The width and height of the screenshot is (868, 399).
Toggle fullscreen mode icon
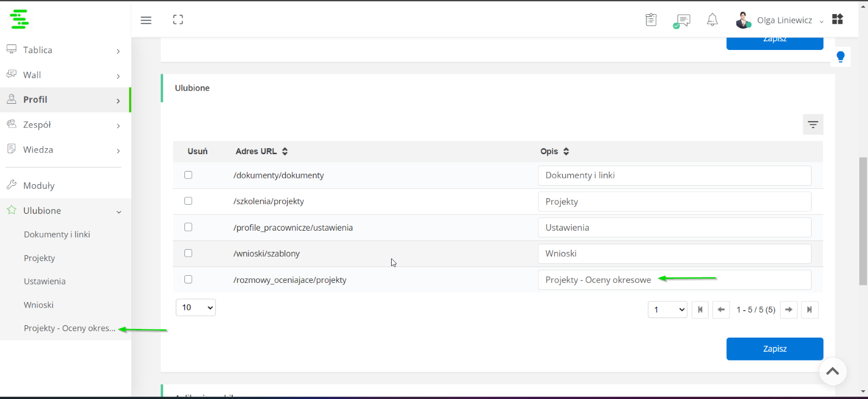pyautogui.click(x=178, y=20)
